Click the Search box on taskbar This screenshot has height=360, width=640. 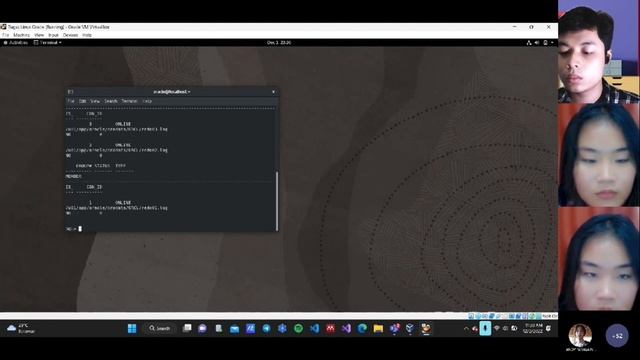(x=160, y=328)
